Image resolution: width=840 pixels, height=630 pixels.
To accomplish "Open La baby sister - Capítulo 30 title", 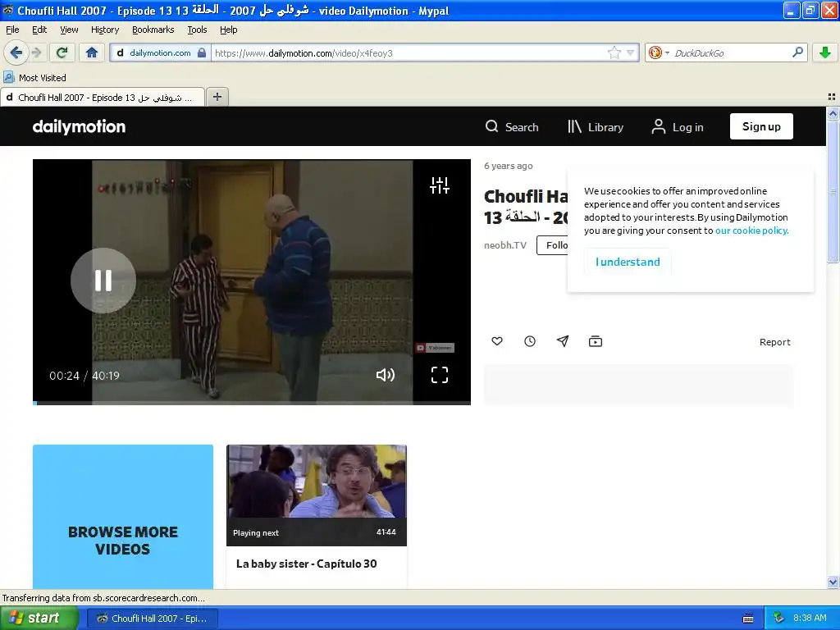I will tap(307, 564).
